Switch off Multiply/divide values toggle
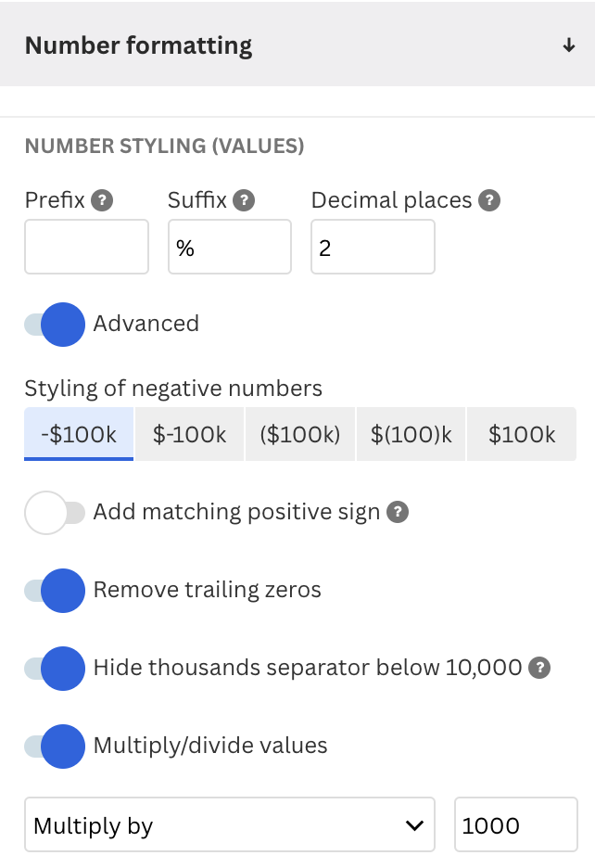 55,747
